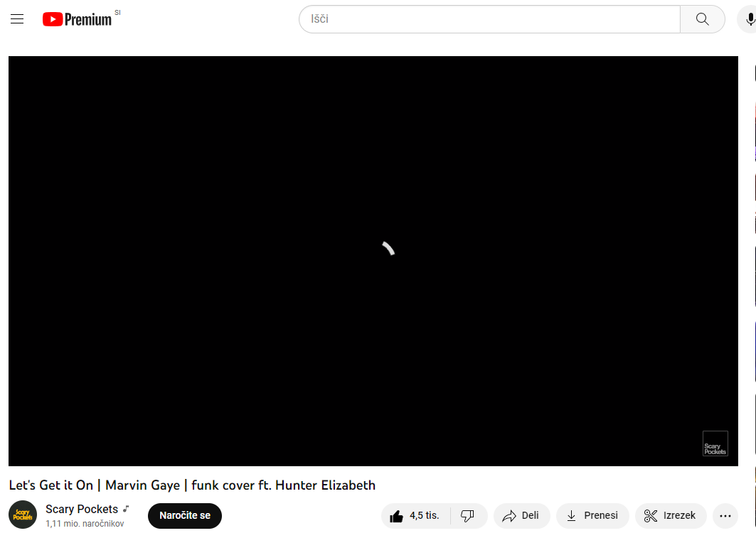Open the hamburger navigation menu
This screenshot has width=756, height=538.
click(x=17, y=18)
